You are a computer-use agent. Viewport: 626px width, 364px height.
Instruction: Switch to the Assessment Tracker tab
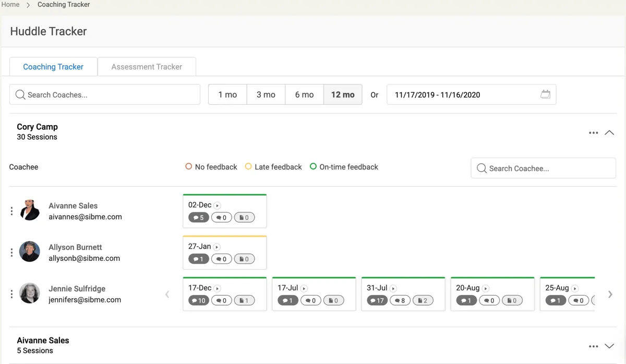tap(147, 67)
